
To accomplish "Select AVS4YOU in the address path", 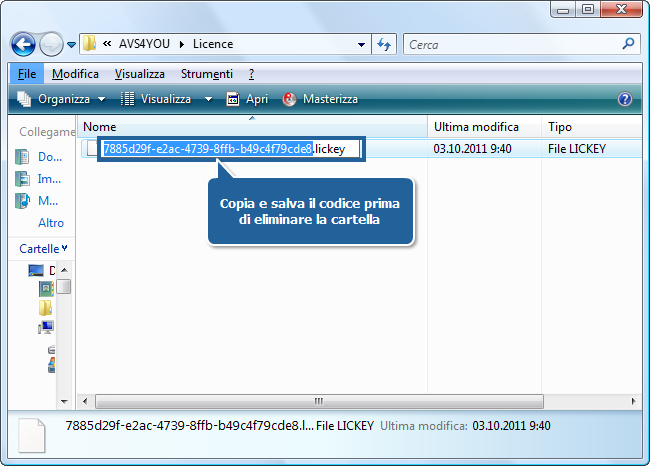I will click(144, 44).
